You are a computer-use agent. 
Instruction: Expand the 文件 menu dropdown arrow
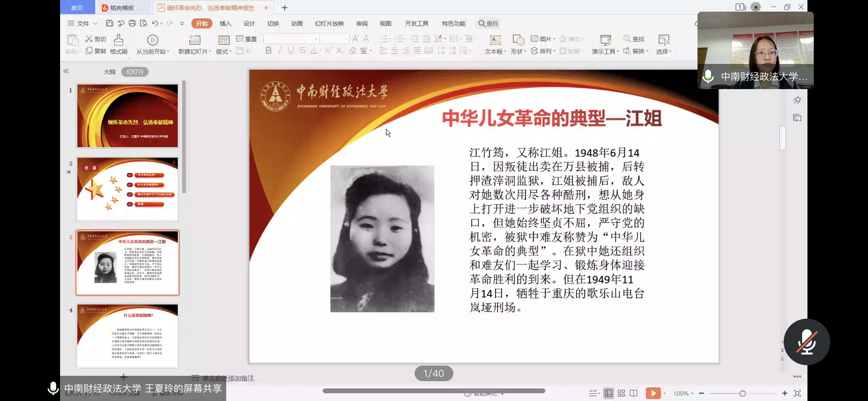click(x=95, y=23)
